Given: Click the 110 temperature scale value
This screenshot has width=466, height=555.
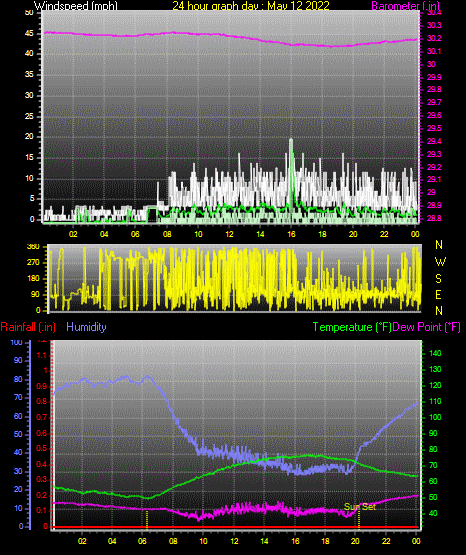Looking at the screenshot, I should coord(435,401).
